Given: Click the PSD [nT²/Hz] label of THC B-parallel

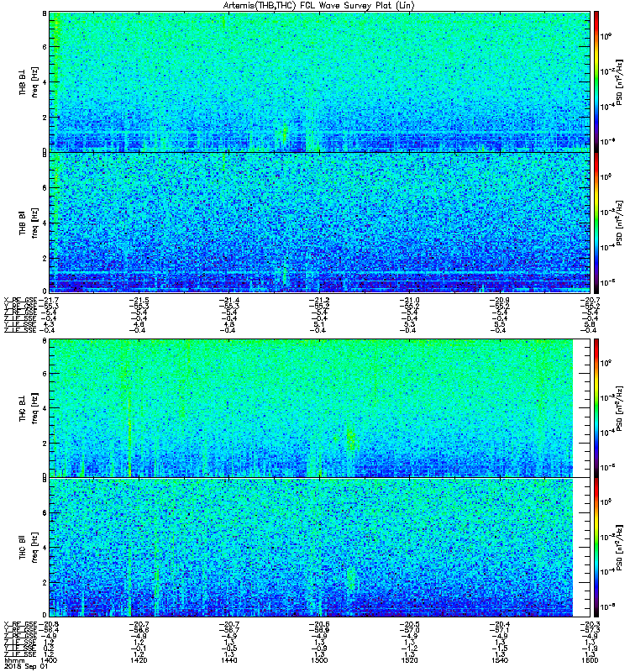Looking at the screenshot, I should (x=620, y=546).
